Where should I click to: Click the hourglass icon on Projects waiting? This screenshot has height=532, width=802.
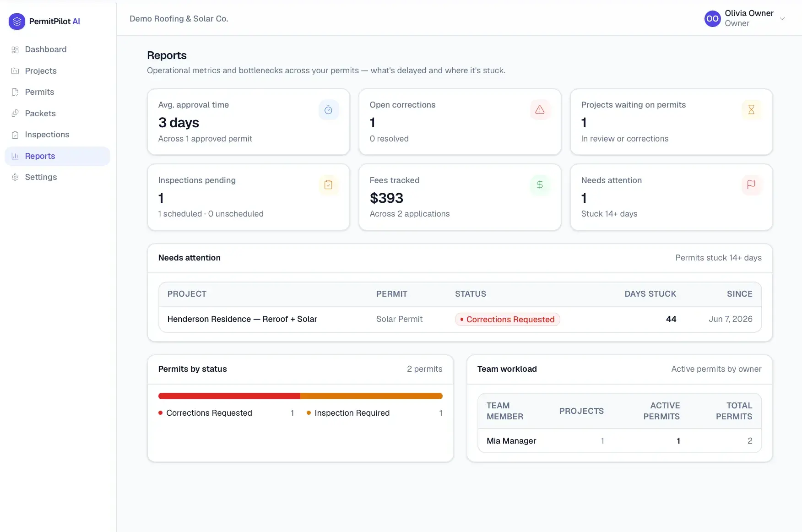(x=751, y=110)
